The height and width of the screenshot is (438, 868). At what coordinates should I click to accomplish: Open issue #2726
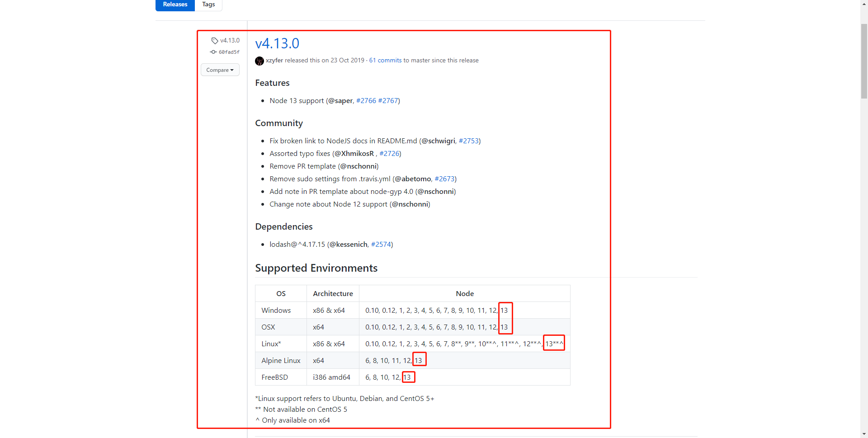coord(389,154)
